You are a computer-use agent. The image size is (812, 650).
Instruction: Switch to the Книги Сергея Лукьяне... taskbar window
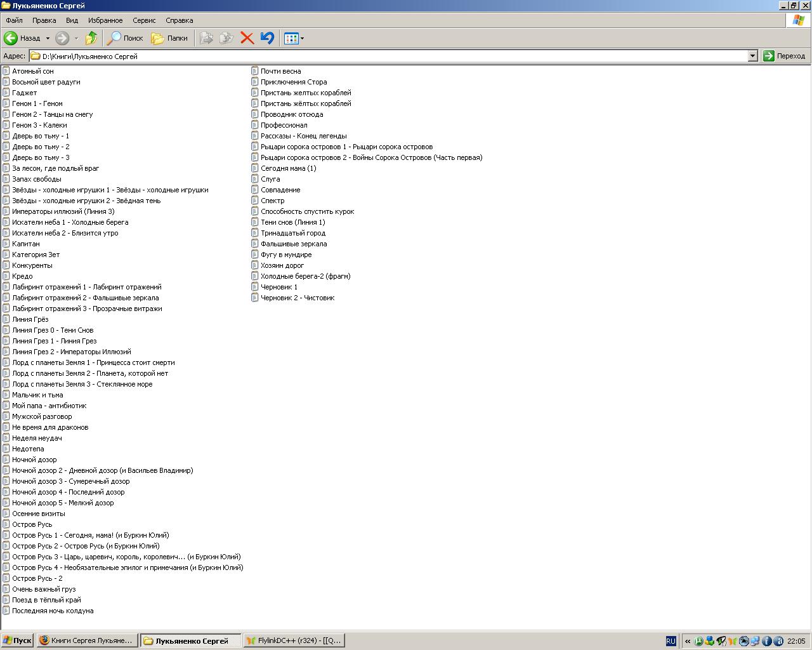87,640
